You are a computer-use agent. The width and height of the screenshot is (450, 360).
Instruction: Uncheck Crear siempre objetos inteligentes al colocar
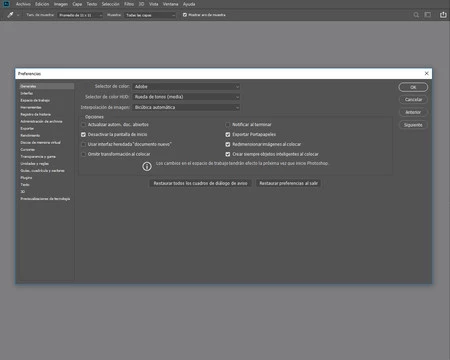pos(228,154)
